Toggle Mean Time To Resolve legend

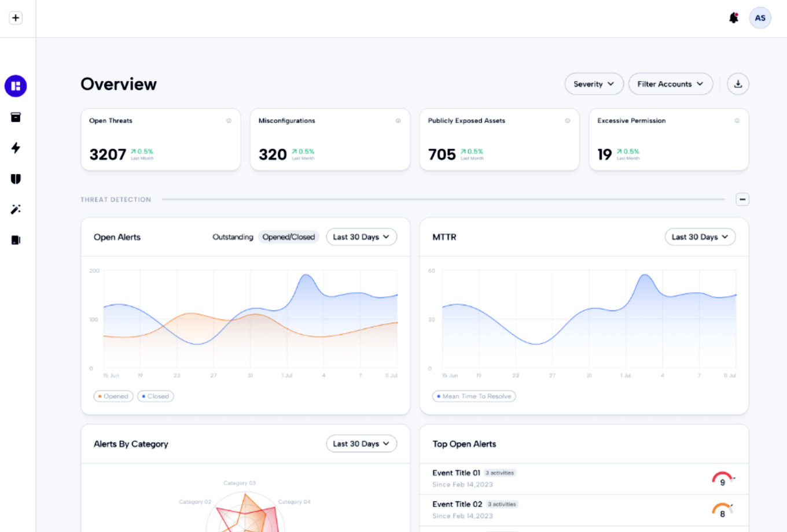(x=474, y=396)
